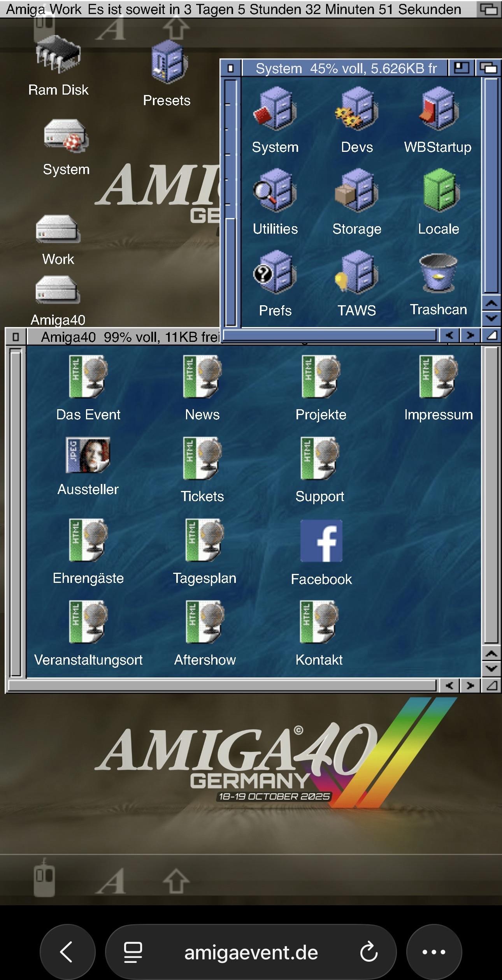Viewport: 502px width, 980px height.
Task: Open the browser tabs overview
Action: click(133, 952)
